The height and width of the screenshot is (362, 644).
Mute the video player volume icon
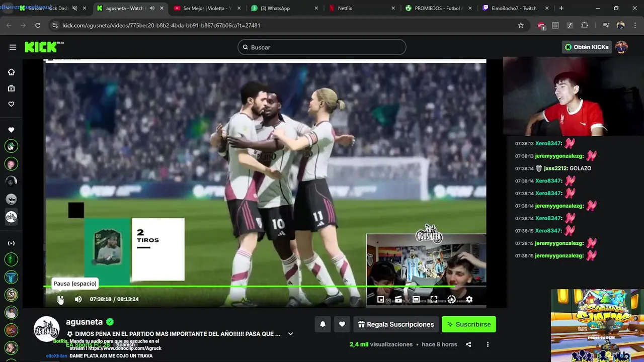(x=78, y=299)
